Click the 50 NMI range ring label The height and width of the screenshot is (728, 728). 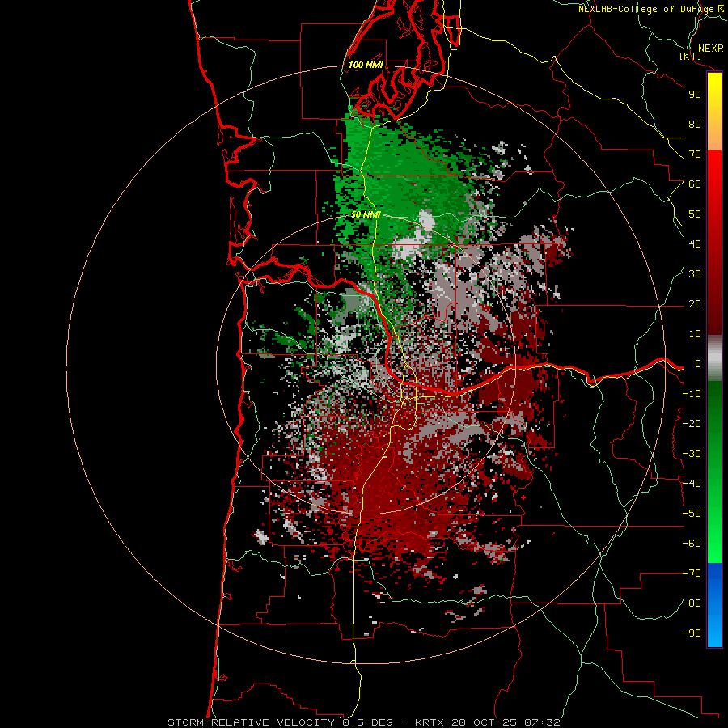click(x=366, y=214)
